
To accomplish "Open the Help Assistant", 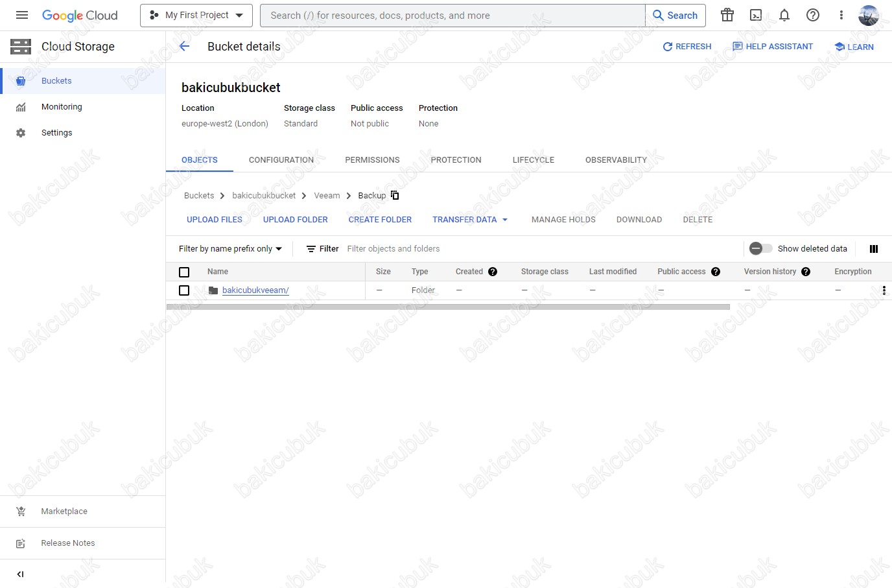I will pyautogui.click(x=773, y=47).
